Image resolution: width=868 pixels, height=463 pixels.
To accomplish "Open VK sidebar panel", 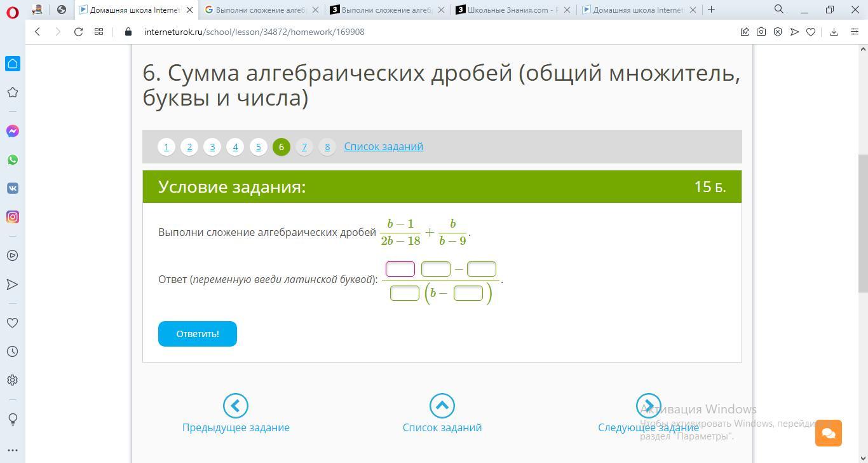I will pos(13,188).
